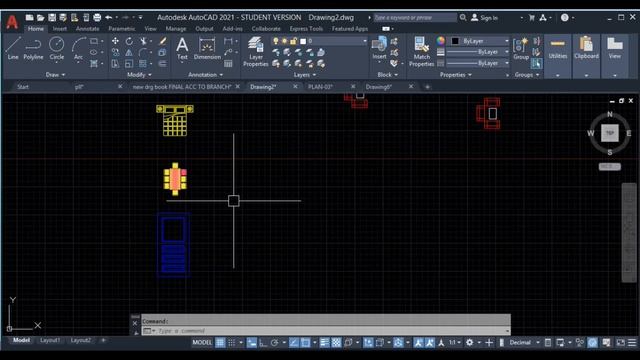The width and height of the screenshot is (640, 360).
Task: Open the Parametric ribbon tab
Action: 122,29
